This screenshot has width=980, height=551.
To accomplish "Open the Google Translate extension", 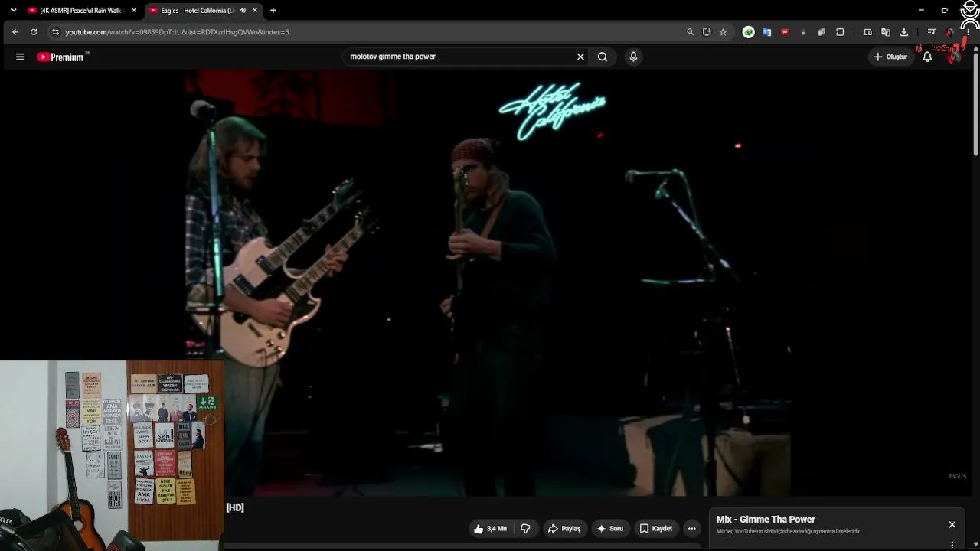I will click(766, 32).
